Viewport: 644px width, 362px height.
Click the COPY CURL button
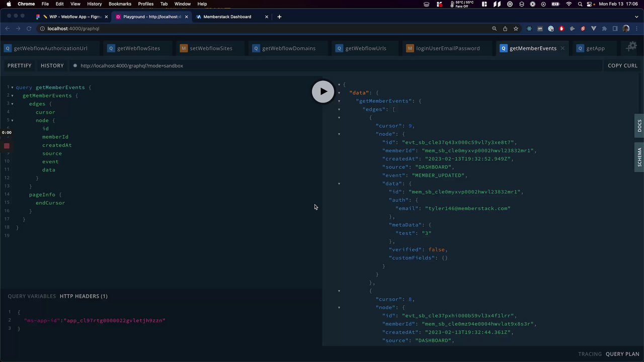(x=622, y=66)
